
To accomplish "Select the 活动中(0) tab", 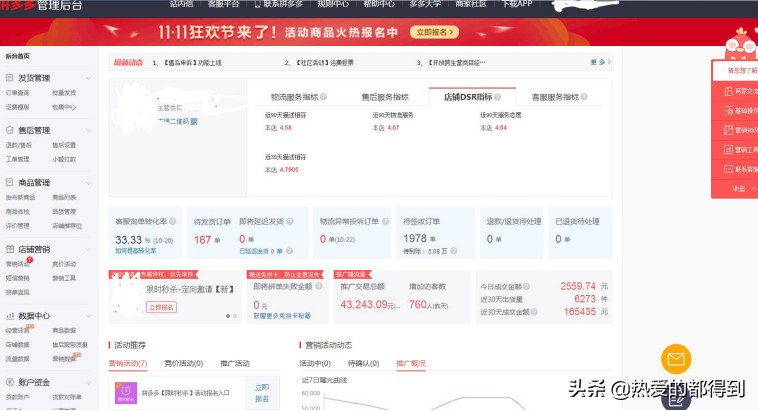I will [315, 363].
